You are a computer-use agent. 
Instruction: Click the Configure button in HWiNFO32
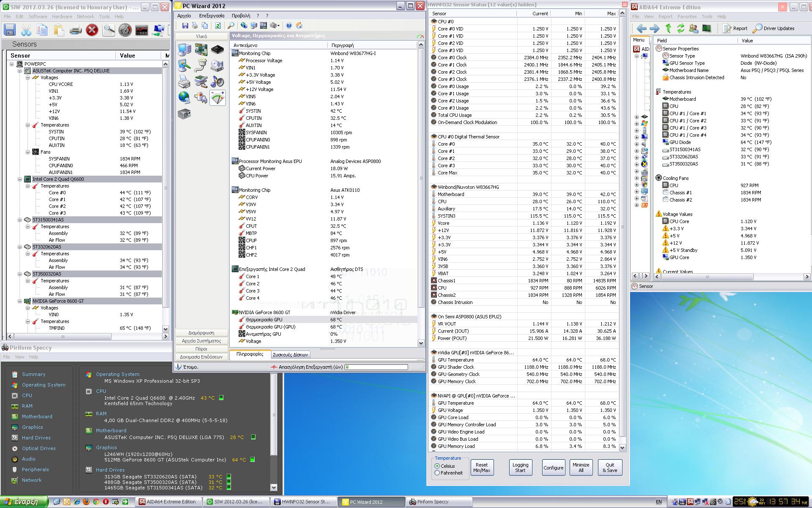coord(553,467)
